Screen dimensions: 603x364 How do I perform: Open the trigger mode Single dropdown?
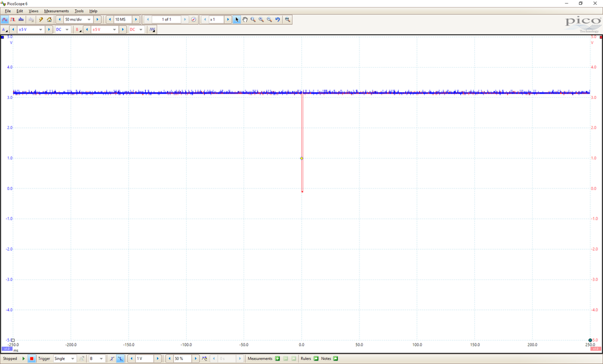(65, 359)
